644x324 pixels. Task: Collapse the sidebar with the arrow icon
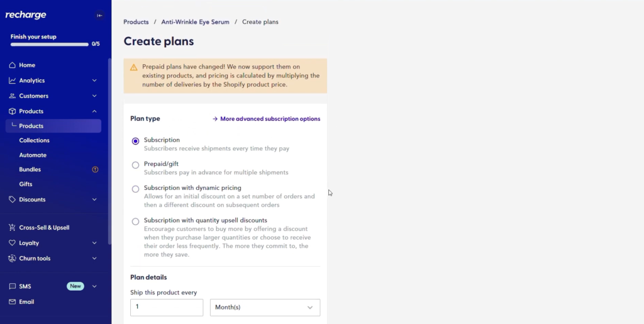99,16
